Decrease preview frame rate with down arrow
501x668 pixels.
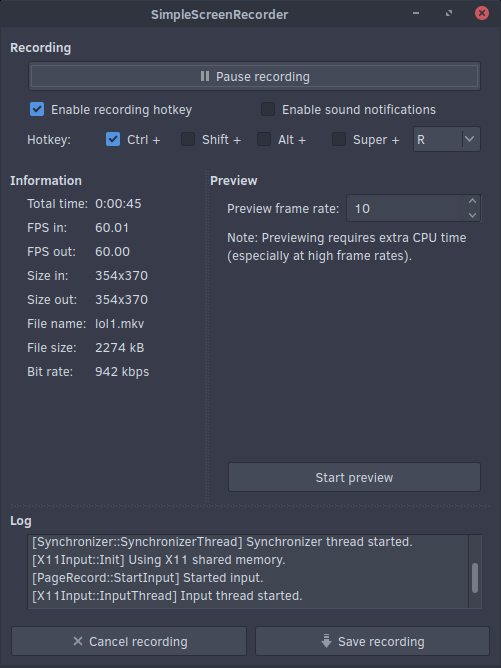[472, 215]
